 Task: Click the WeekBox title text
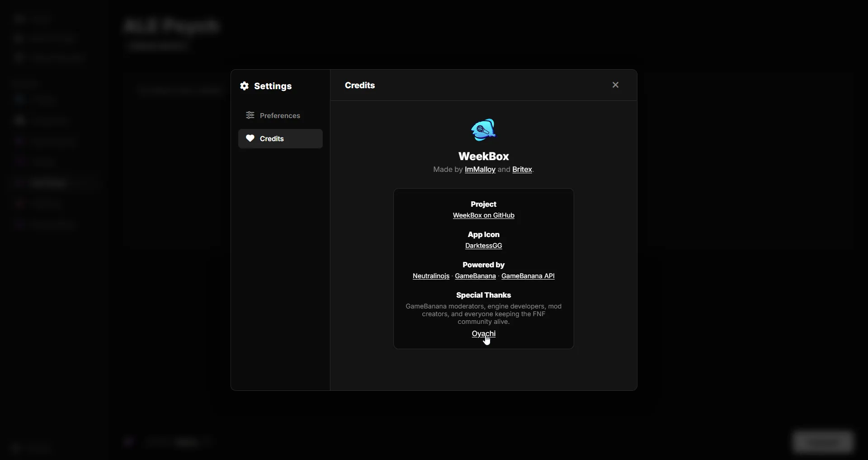(484, 156)
